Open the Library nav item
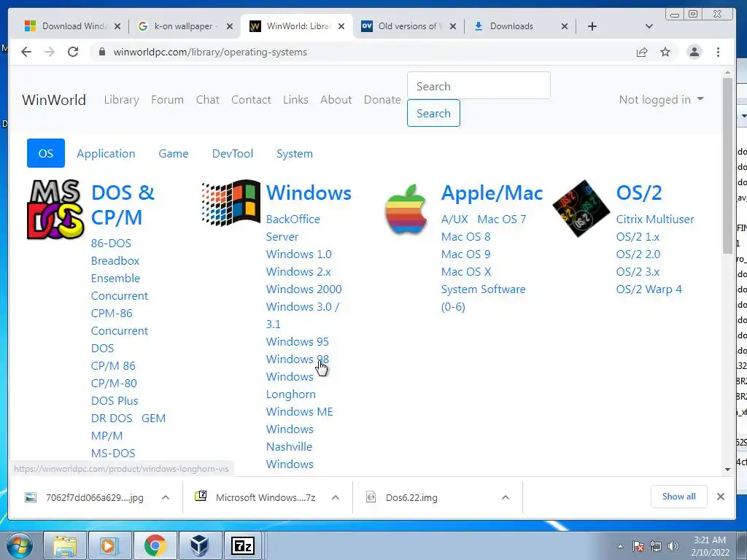The width and height of the screenshot is (747, 560). click(x=122, y=99)
